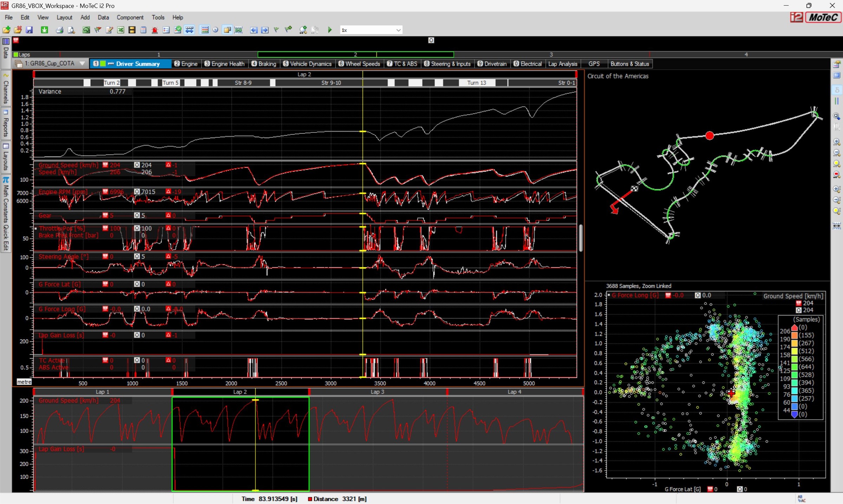Image resolution: width=843 pixels, height=504 pixels.
Task: Open the Layout menu
Action: [65, 17]
